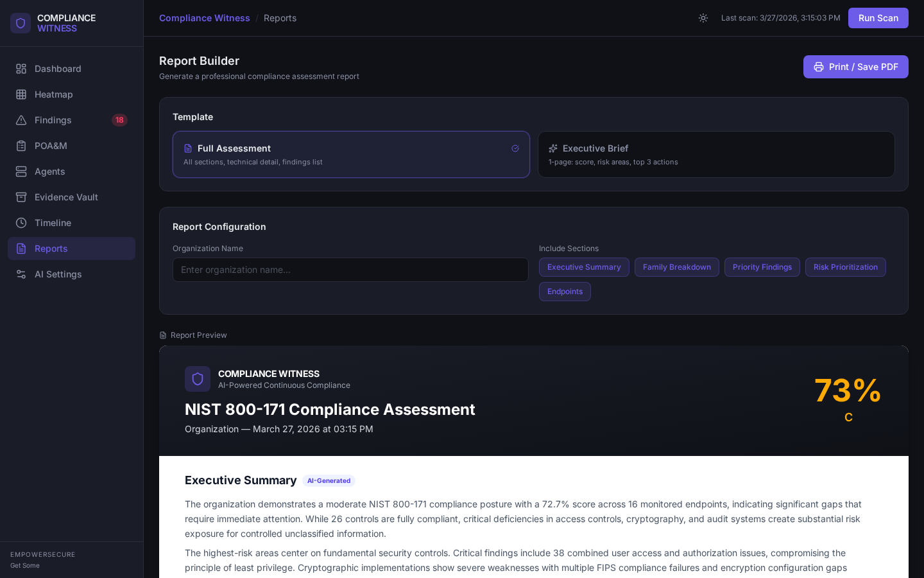Expand the Report Preview section
This screenshot has width=924, height=578.
click(193, 335)
